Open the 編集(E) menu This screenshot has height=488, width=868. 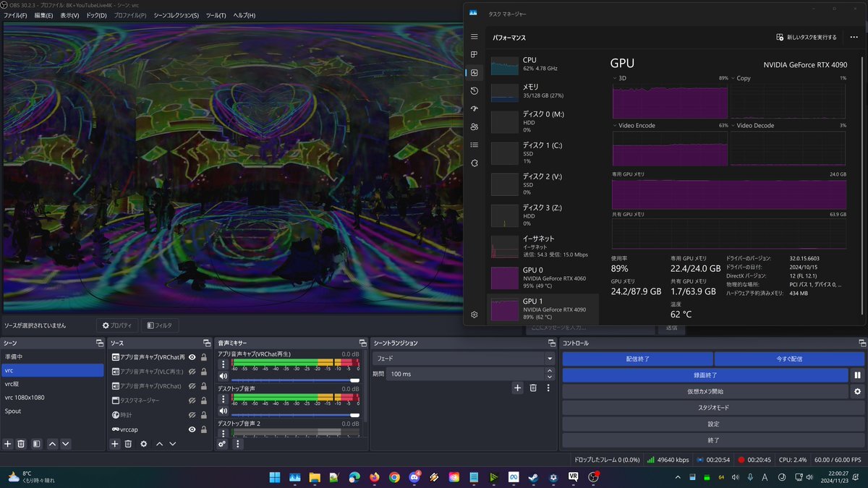(44, 15)
